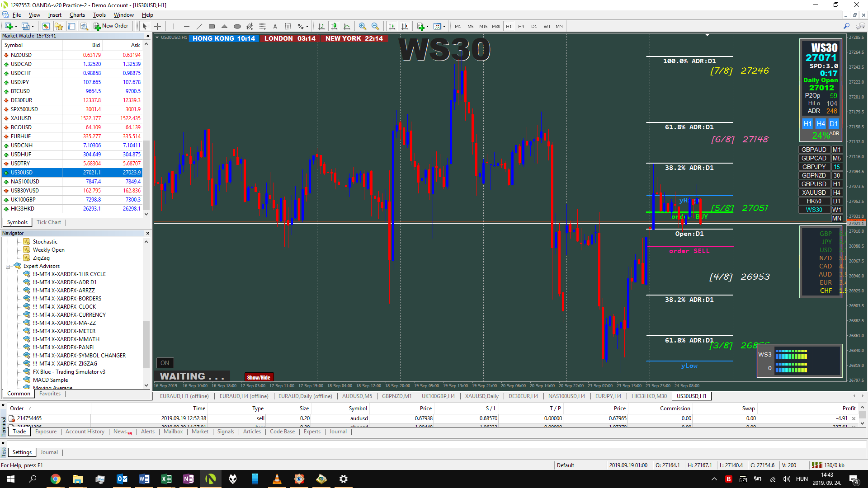Click the New Order toolbar button

111,26
